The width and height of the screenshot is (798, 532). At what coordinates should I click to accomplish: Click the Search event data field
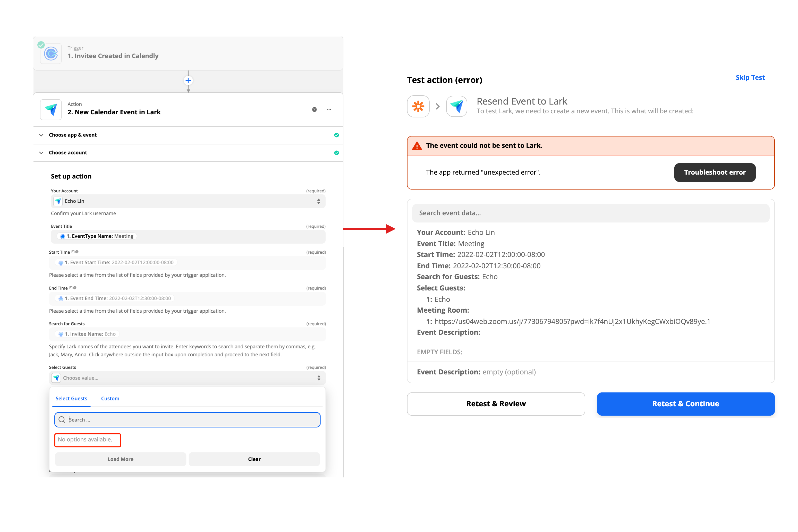pyautogui.click(x=591, y=213)
